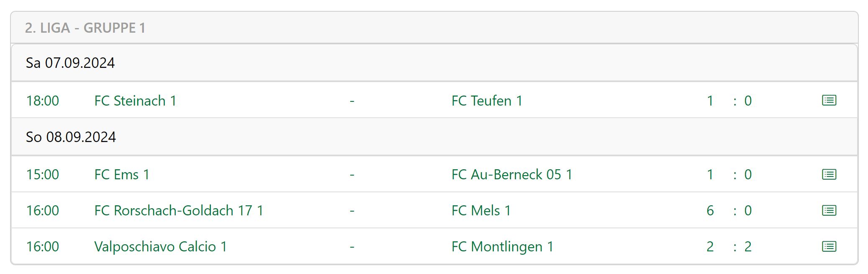Image resolution: width=868 pixels, height=274 pixels.
Task: Select FC Ems 1 team name
Action: point(122,174)
